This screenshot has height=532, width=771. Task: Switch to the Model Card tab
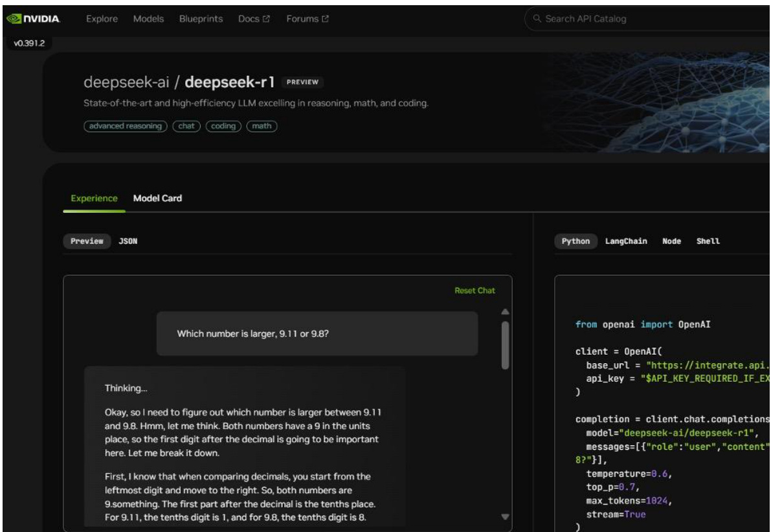point(157,198)
